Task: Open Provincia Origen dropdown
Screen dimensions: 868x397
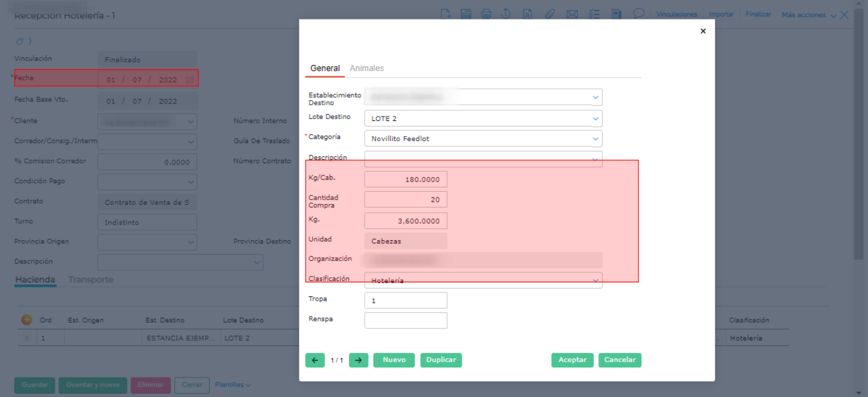Action: 191,243
